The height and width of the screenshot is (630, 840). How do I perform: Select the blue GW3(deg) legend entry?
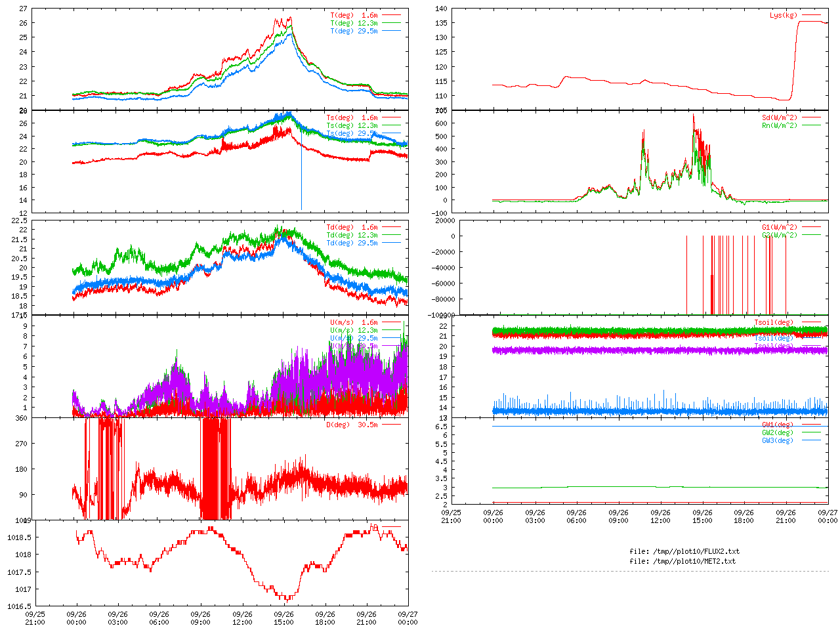pyautogui.click(x=777, y=440)
